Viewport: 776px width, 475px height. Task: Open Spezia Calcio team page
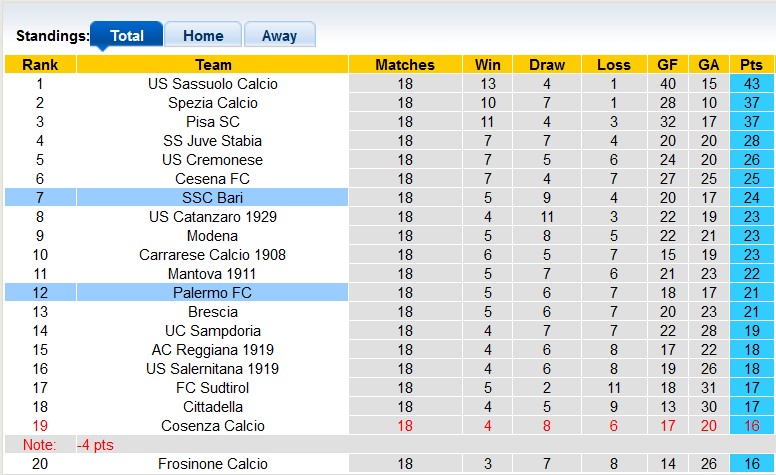212,103
